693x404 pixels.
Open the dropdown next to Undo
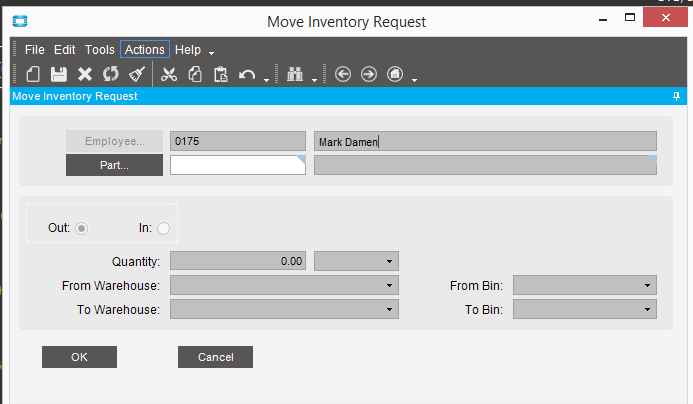(x=266, y=80)
